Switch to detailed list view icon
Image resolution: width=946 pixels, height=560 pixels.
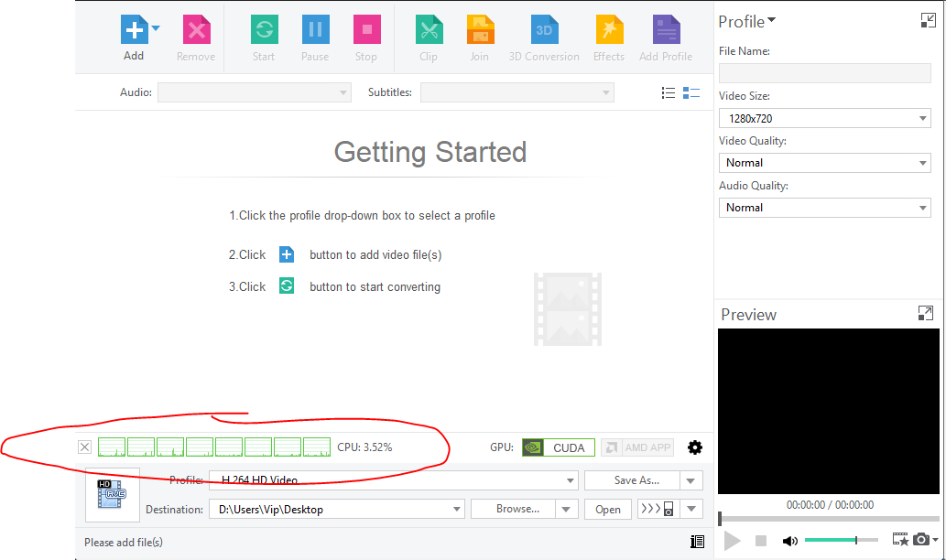click(x=690, y=92)
